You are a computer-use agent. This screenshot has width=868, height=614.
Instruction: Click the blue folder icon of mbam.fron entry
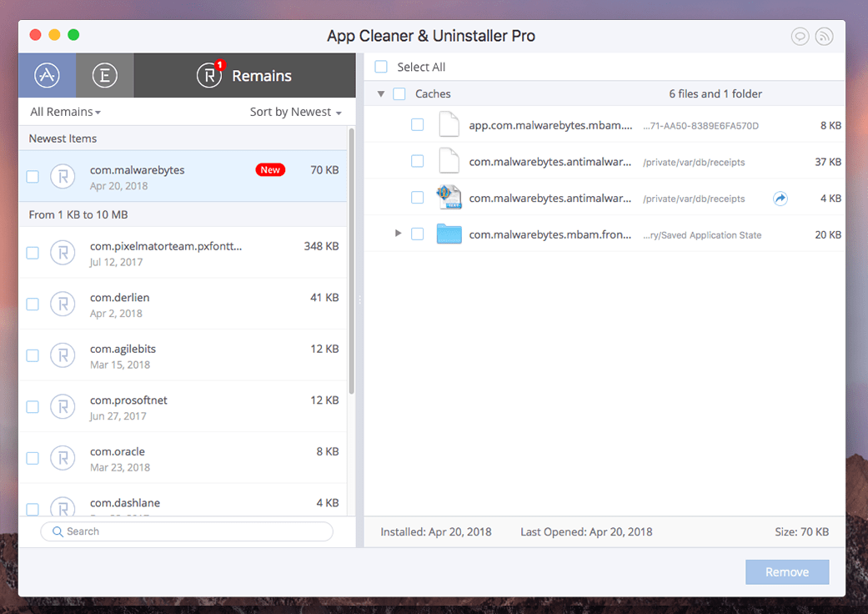click(x=449, y=234)
